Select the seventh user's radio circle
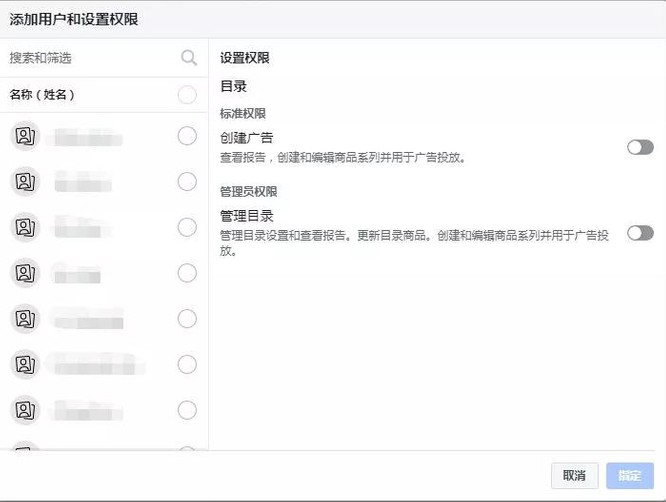Screen dimensions: 666x502 pyautogui.click(x=187, y=410)
